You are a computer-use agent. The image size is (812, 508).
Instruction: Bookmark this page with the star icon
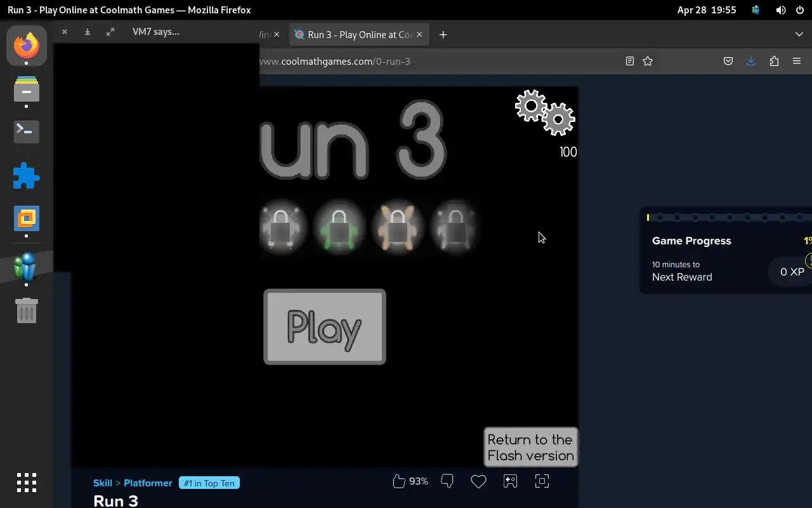(648, 61)
